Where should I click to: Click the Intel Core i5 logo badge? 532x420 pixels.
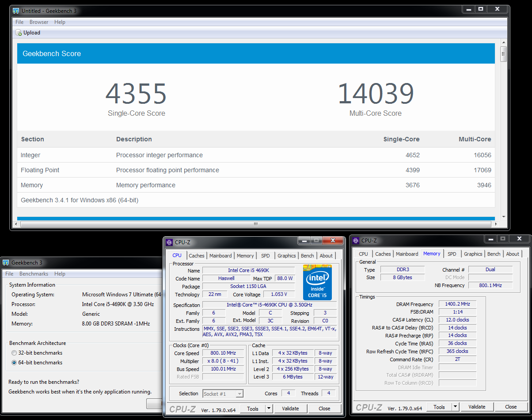(317, 282)
